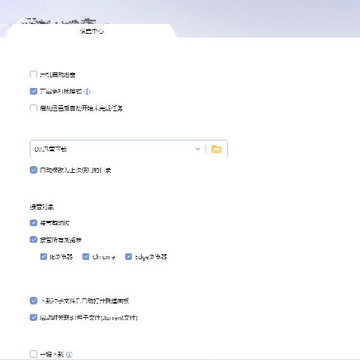The width and height of the screenshot is (360, 360).
Task: Uncheck the edge browser checkbox
Action: (129, 257)
